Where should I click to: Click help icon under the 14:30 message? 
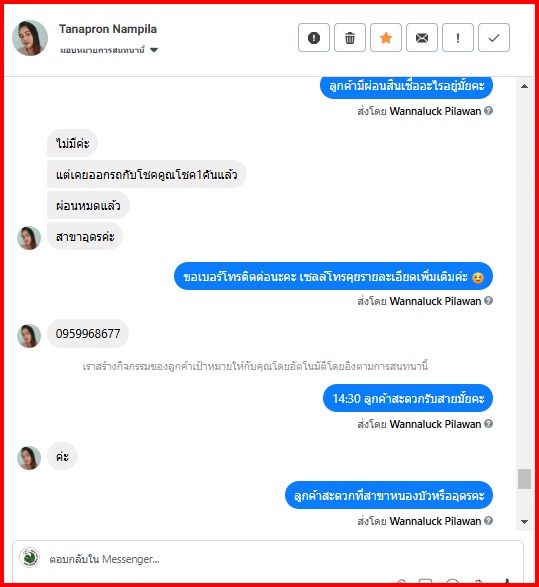[488, 423]
